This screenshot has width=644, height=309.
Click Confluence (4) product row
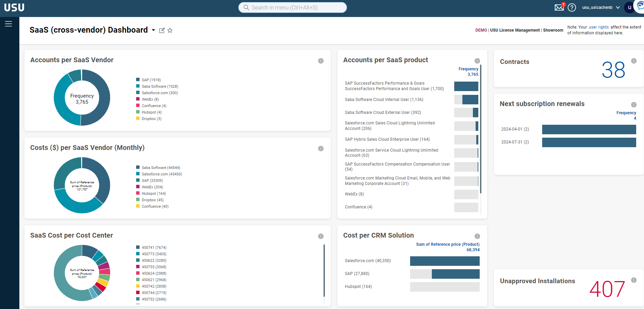point(411,207)
